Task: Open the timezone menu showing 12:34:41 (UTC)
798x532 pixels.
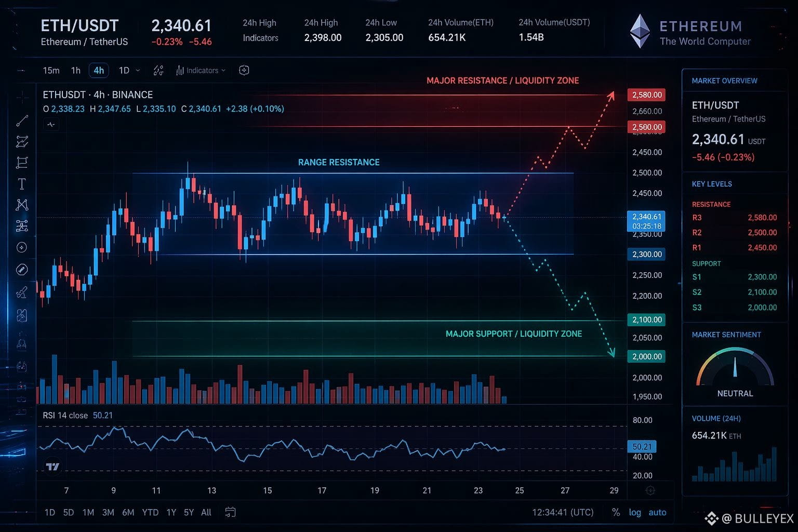Action: 563,512
